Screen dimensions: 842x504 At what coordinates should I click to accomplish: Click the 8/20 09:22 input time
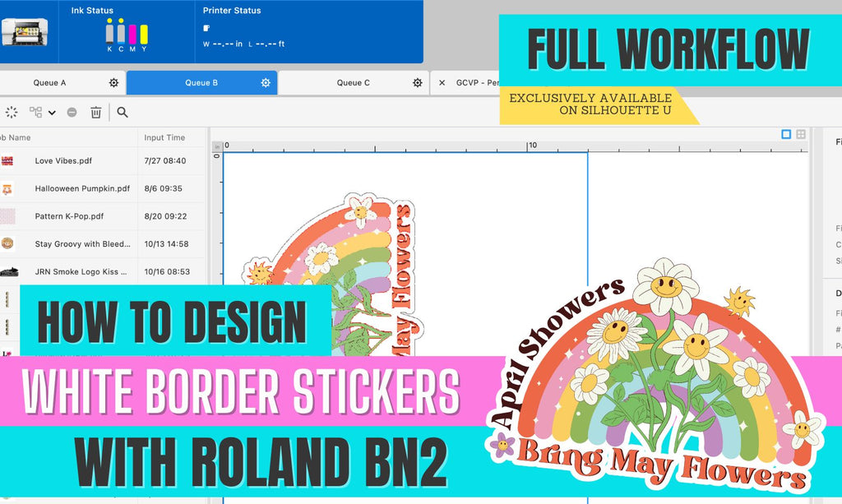pyautogui.click(x=165, y=216)
